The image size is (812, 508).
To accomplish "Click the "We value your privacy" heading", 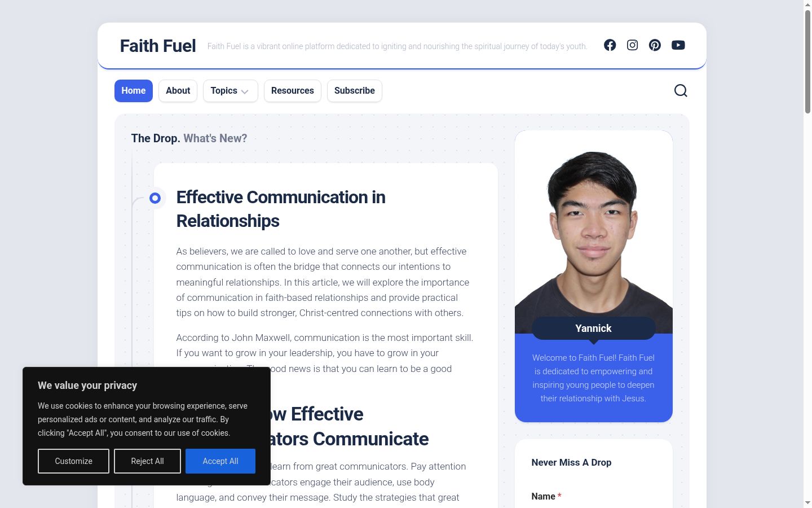I will pyautogui.click(x=87, y=386).
